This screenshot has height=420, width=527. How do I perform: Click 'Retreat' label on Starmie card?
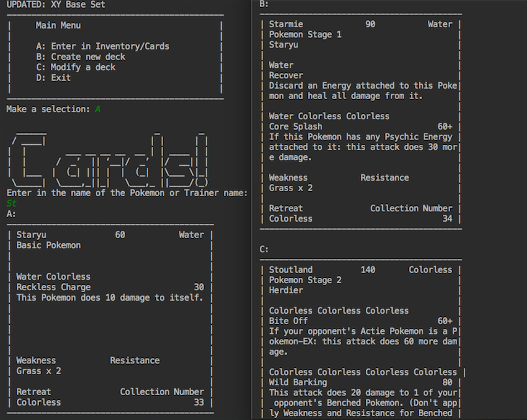(x=286, y=208)
